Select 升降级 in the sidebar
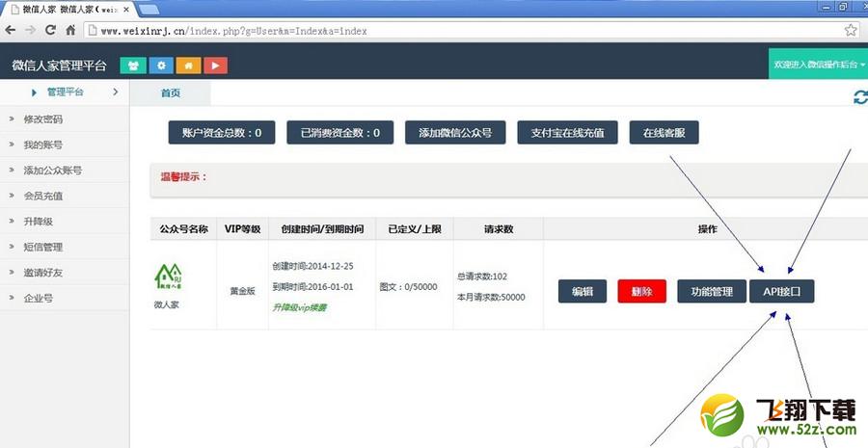This screenshot has width=868, height=448. tap(65, 222)
